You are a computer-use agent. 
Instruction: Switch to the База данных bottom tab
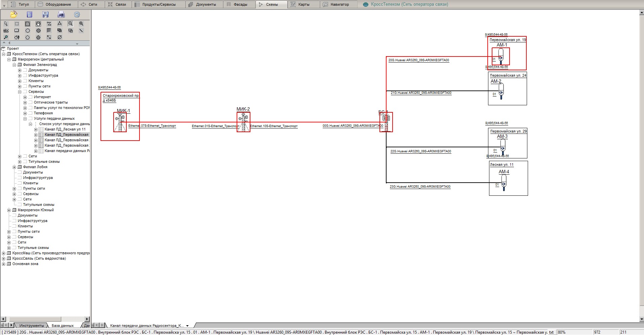coord(63,326)
